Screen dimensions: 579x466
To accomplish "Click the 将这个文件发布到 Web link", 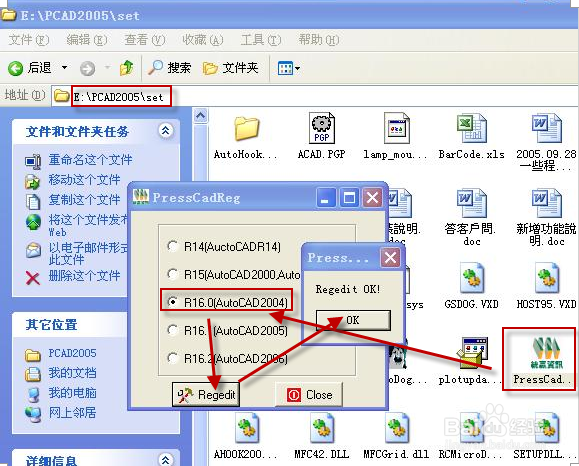I will click(x=88, y=225).
